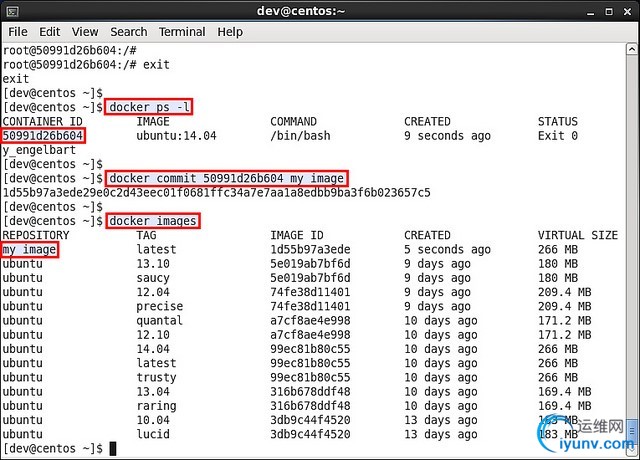Screen dimensions: 640x460
Task: Click the scrollbar up arrow
Action: click(x=631, y=49)
